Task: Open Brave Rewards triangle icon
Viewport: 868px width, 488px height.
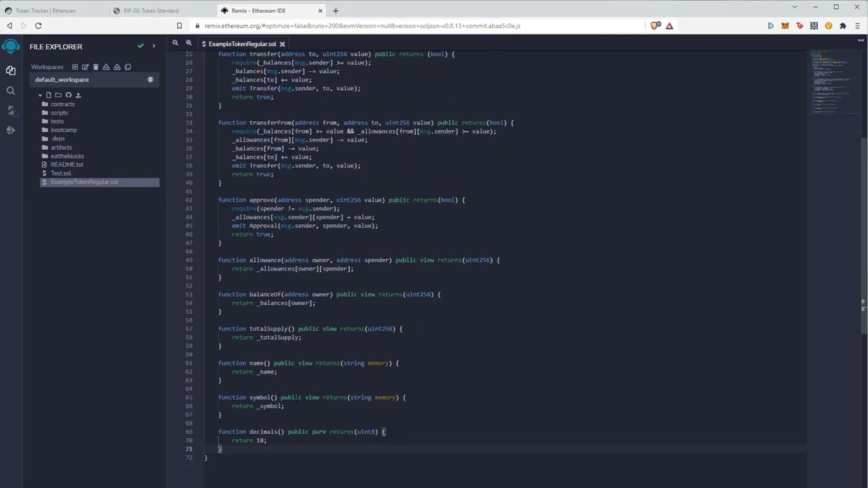Action: (x=669, y=26)
